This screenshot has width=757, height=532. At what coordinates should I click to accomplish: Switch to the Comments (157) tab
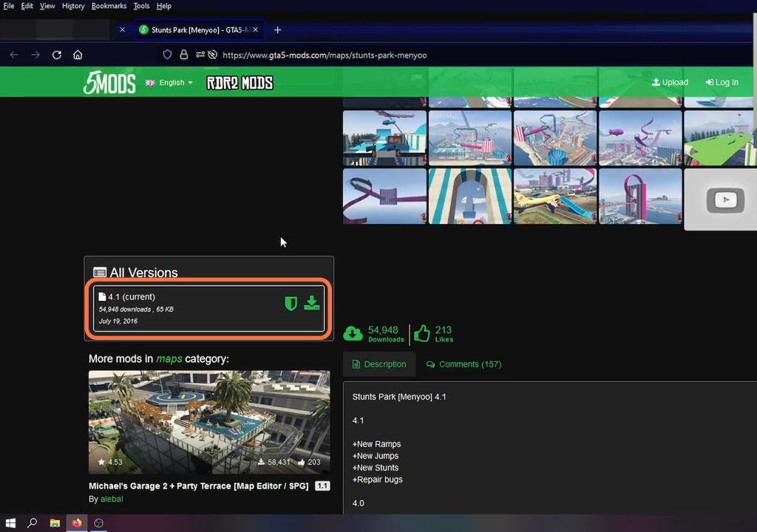pos(464,364)
